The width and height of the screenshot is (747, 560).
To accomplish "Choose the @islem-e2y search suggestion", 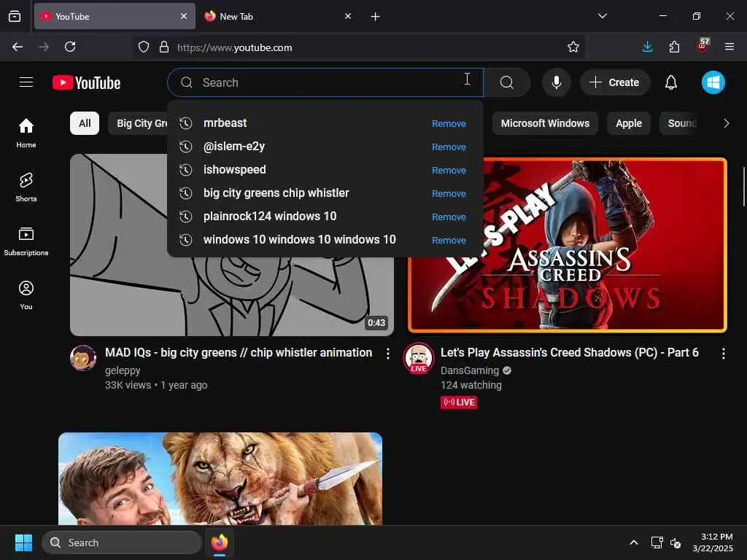I will [324, 146].
